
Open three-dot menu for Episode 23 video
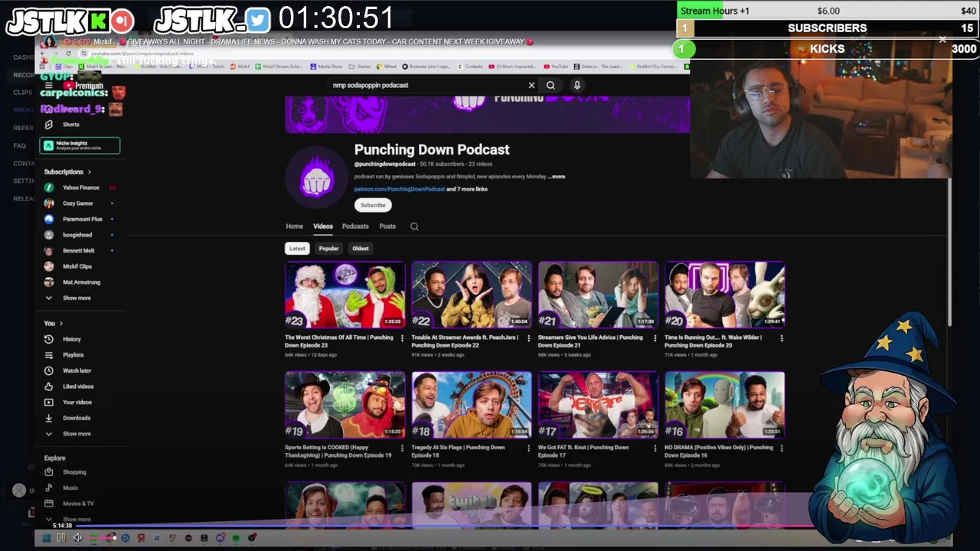point(402,338)
